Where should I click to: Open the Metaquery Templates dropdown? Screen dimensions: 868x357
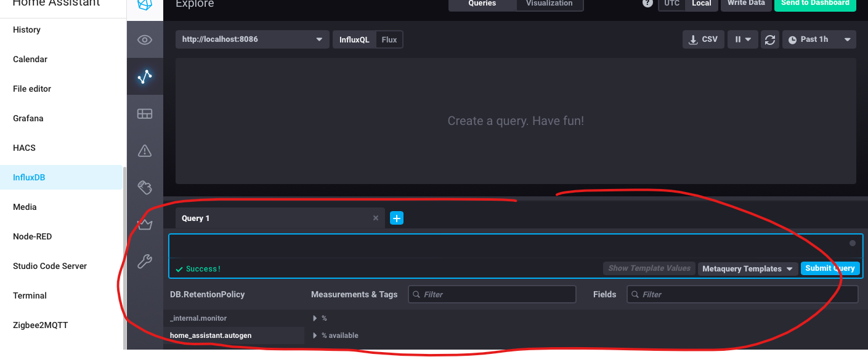[x=748, y=268]
